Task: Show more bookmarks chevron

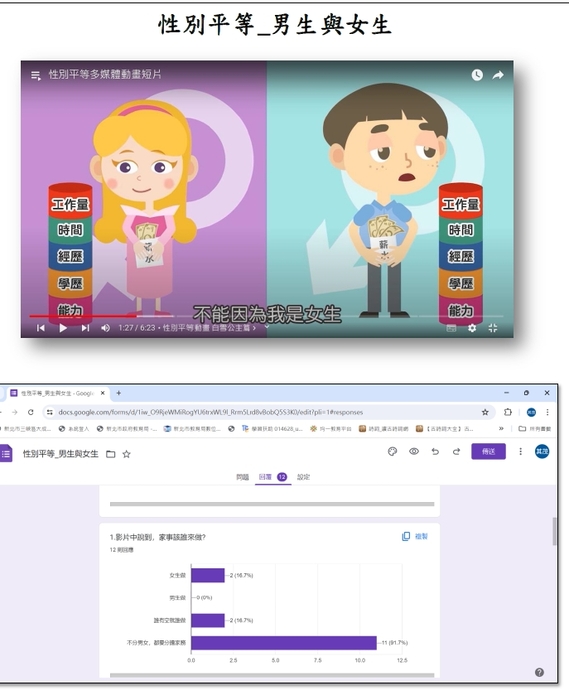Action: (501, 429)
